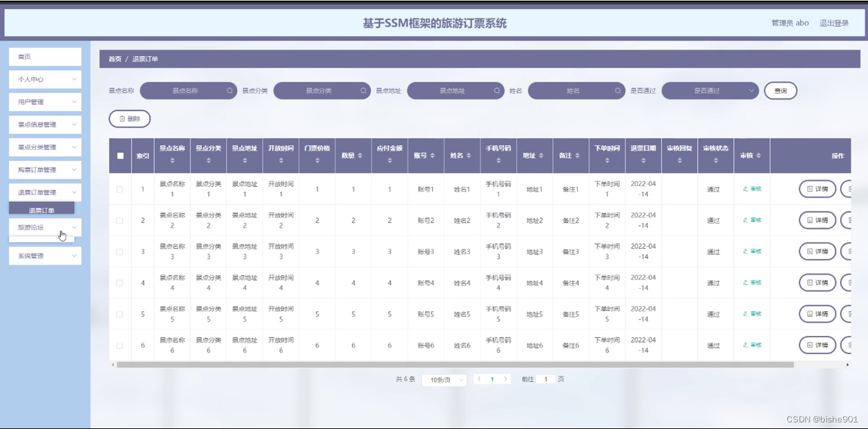Screen dimensions: 868x429
Task: Toggle select-all checkbox in table header
Action: click(120, 156)
